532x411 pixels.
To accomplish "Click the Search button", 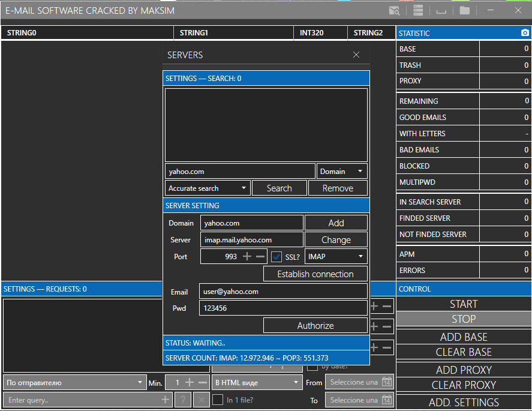I will (x=279, y=188).
